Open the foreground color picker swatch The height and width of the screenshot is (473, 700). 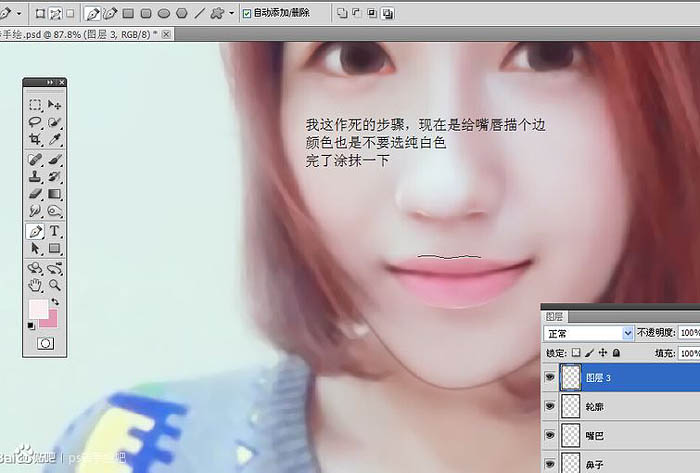(x=38, y=309)
